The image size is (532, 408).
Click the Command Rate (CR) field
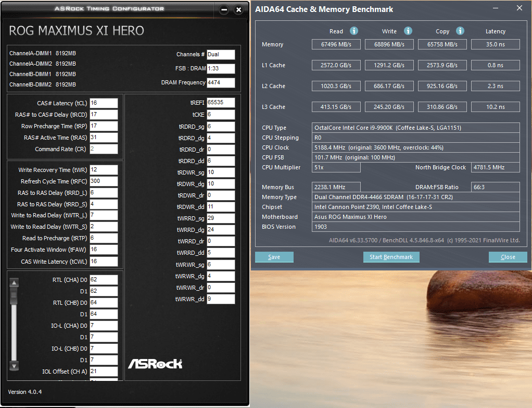[x=104, y=149]
